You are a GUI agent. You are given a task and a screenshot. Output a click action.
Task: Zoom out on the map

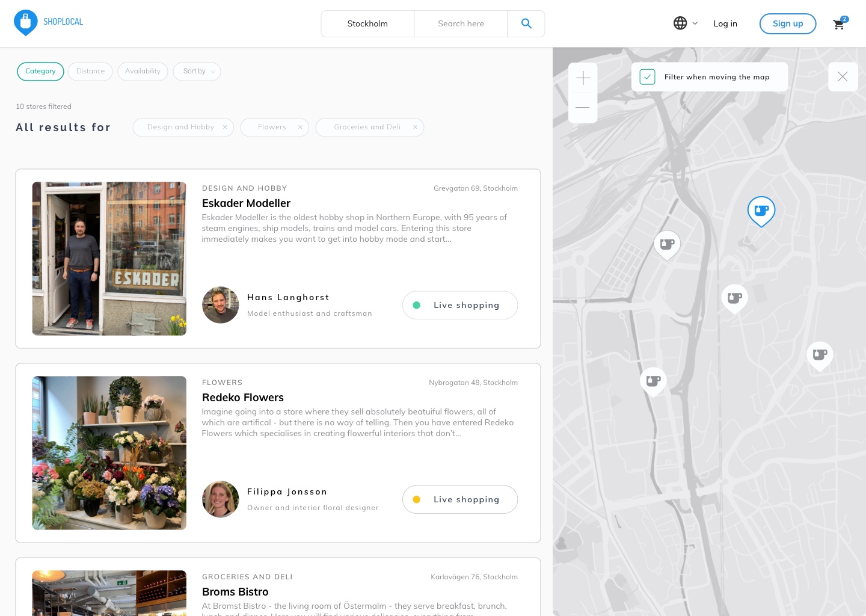[x=583, y=108]
